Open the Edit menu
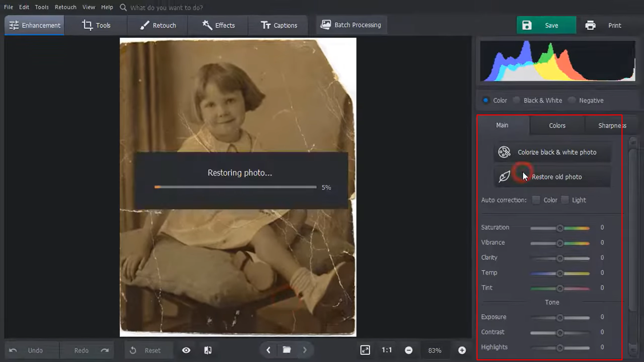 [23, 7]
